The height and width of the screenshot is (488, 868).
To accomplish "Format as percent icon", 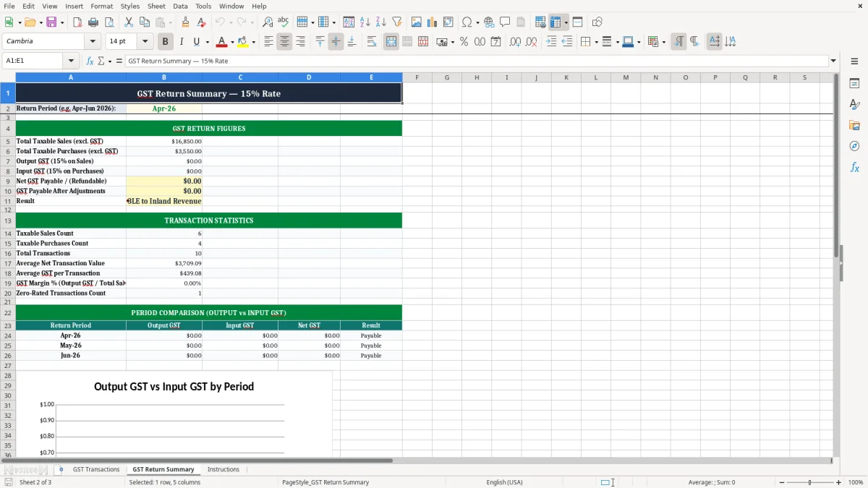I will (464, 42).
